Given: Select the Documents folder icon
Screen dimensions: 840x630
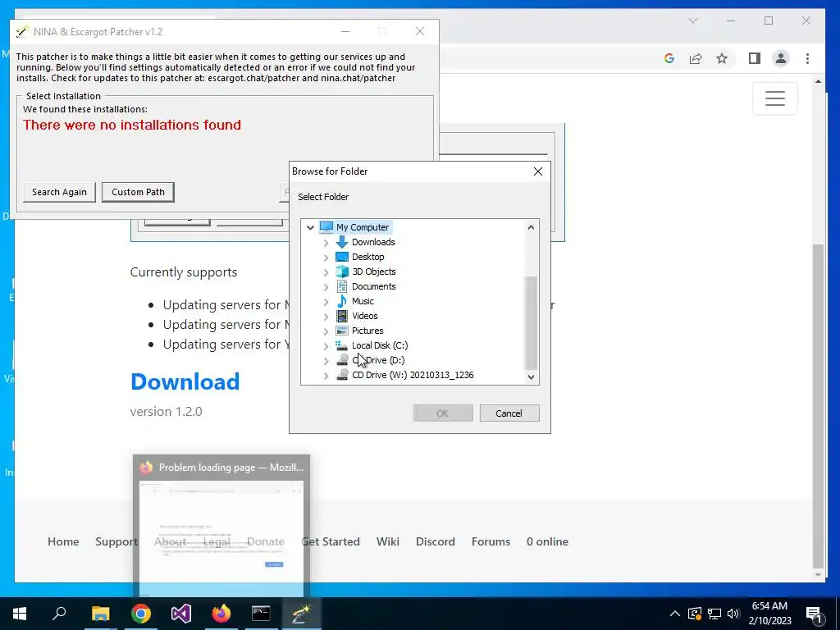Looking at the screenshot, I should (342, 286).
